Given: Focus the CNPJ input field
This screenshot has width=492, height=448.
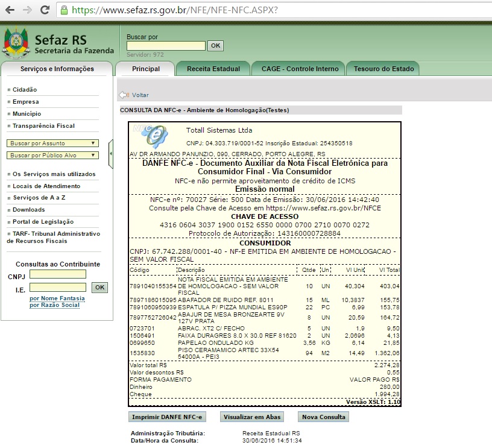Looking at the screenshot, I should click(x=58, y=274).
